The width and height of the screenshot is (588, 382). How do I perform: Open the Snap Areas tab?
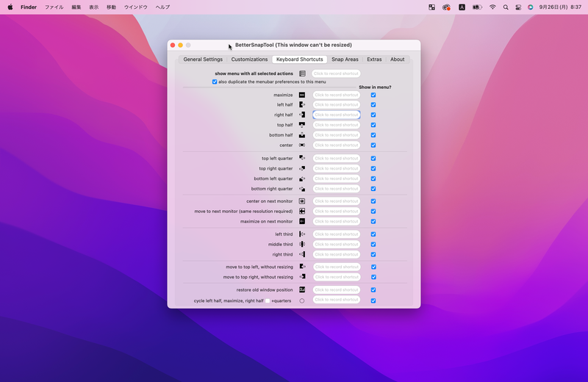tap(345, 60)
